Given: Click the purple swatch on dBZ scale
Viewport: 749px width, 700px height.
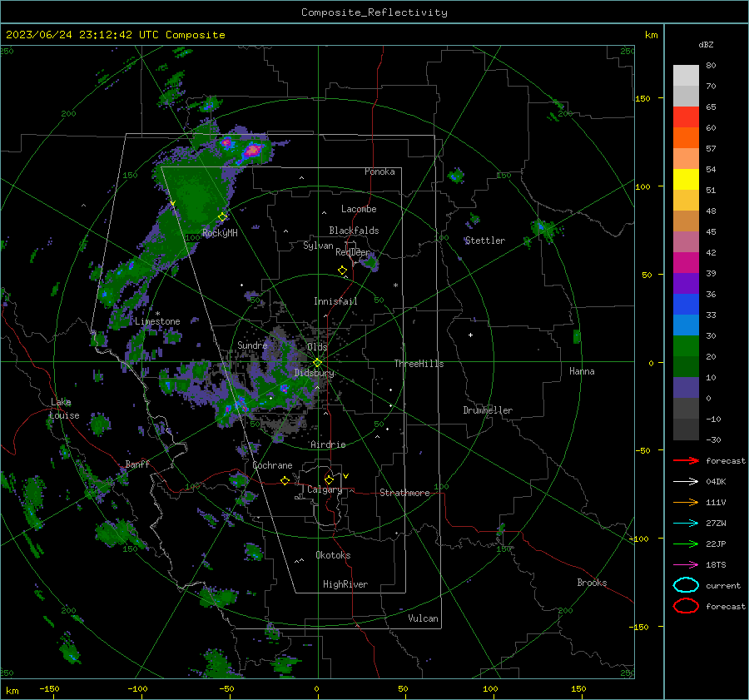Looking at the screenshot, I should [x=686, y=284].
